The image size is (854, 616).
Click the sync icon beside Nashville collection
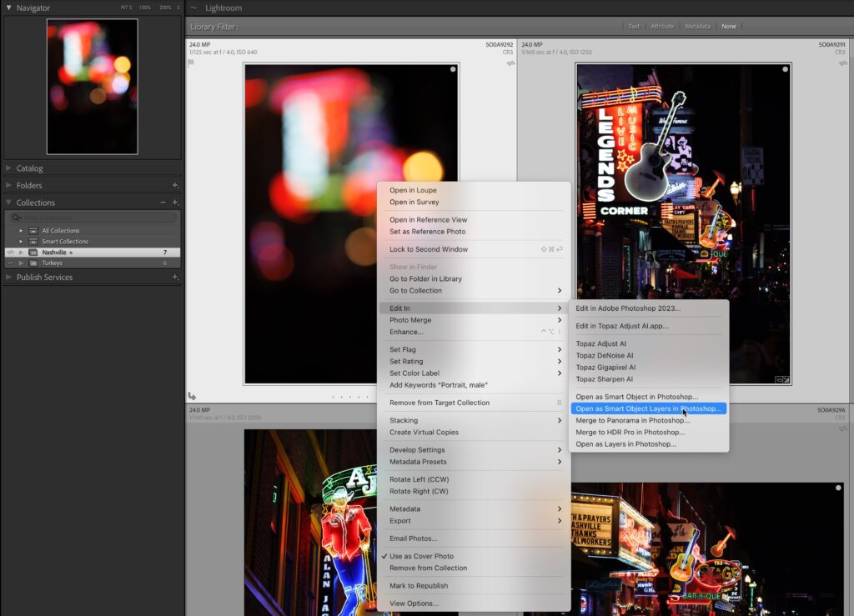10,253
